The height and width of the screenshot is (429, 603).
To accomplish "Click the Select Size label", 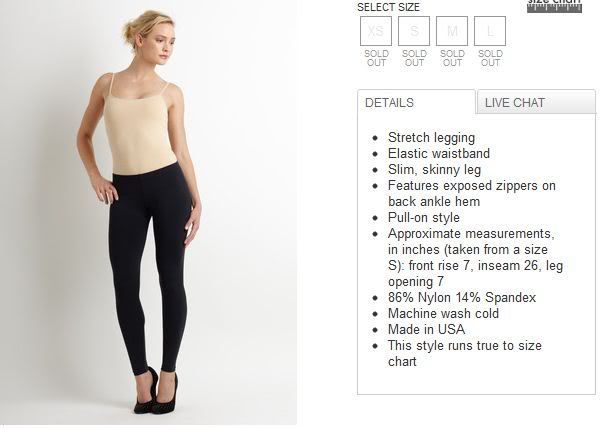I will click(388, 7).
